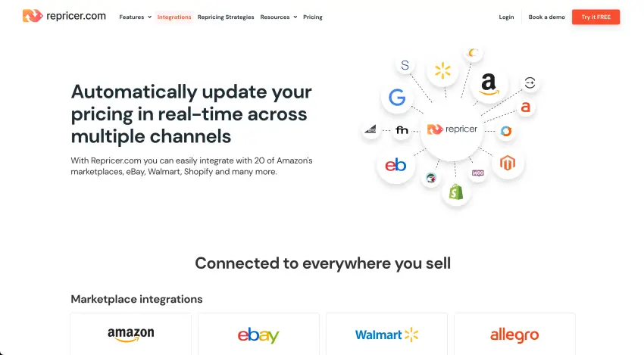Screen dimensions: 644x355
Task: Click the Book a demo link
Action: click(546, 17)
